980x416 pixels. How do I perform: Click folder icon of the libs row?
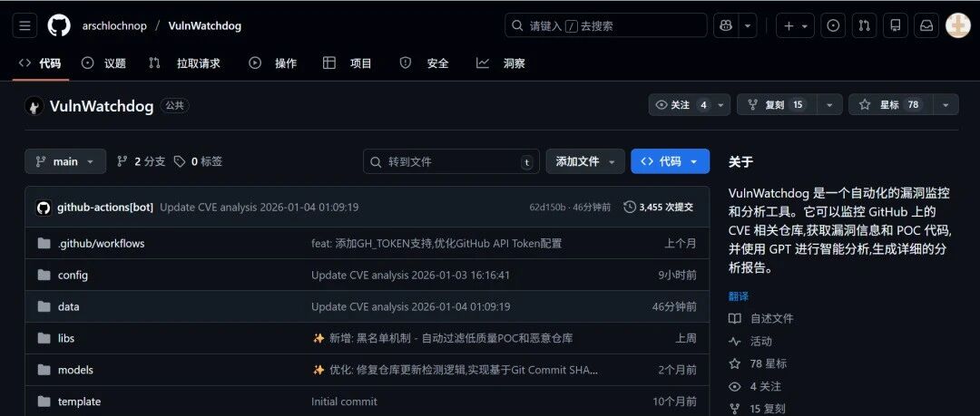44,339
